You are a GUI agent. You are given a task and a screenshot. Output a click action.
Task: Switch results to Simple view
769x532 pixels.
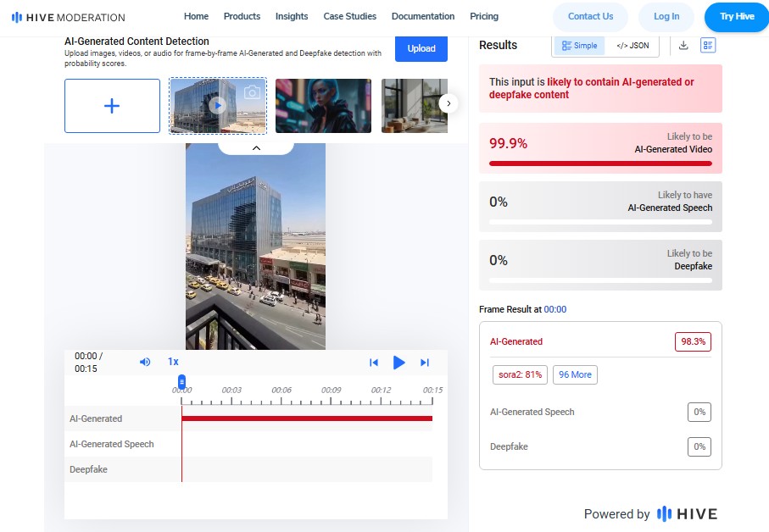point(580,46)
